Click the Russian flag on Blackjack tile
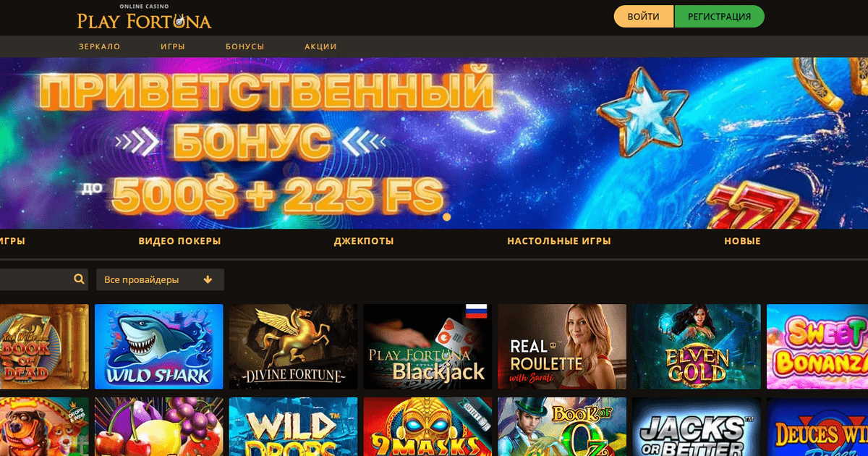Image resolution: width=868 pixels, height=456 pixels. [476, 311]
